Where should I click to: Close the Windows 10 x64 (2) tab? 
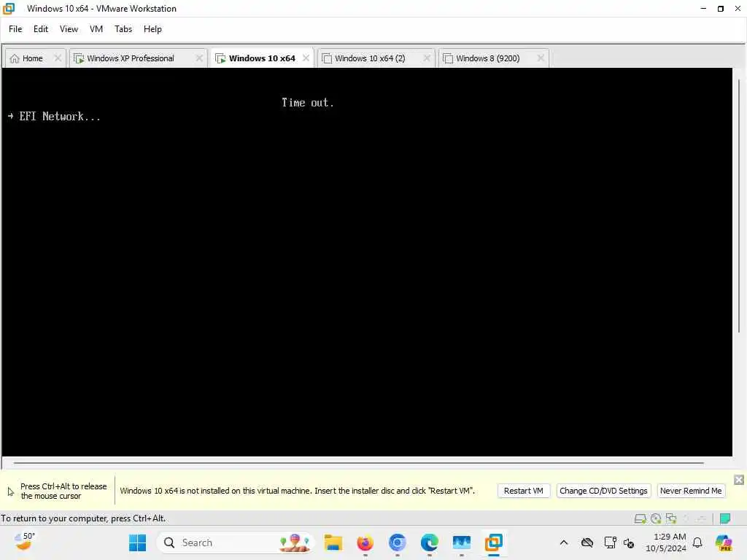[426, 58]
